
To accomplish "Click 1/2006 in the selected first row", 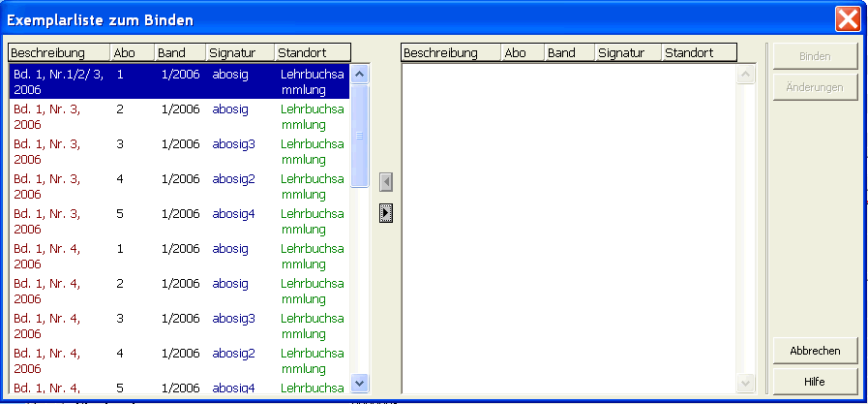I will coord(180,75).
